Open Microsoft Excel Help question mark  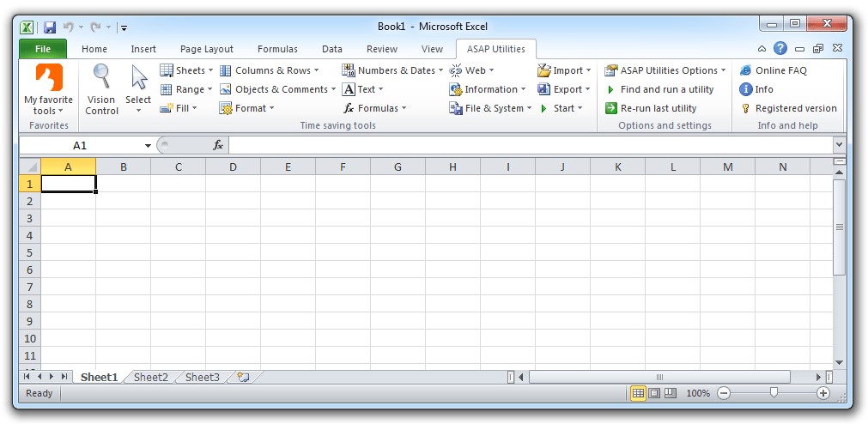[780, 48]
